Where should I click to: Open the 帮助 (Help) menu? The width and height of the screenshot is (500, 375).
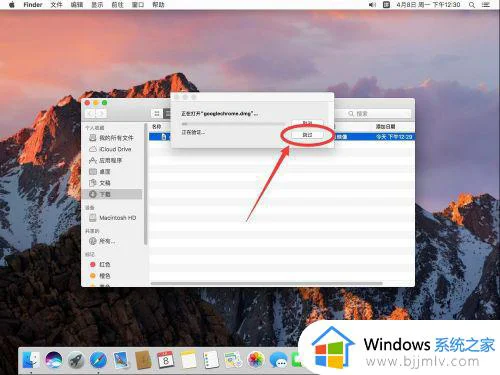[158, 5]
